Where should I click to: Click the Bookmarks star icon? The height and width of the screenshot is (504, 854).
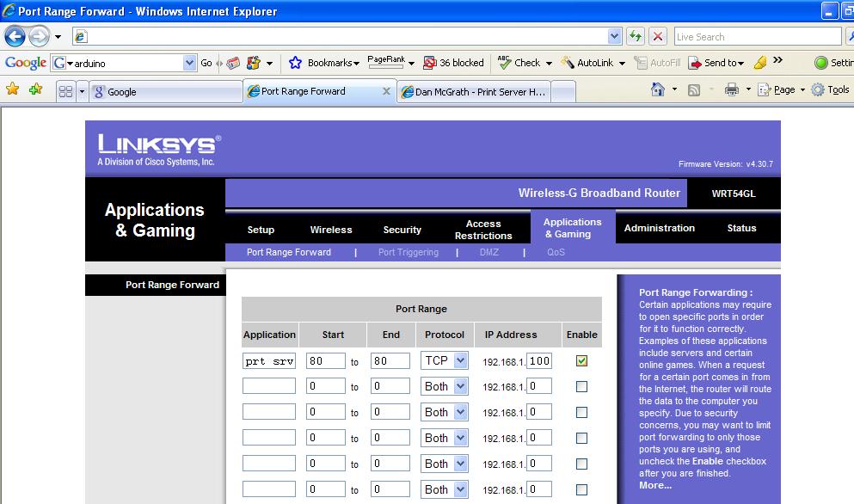tap(295, 63)
